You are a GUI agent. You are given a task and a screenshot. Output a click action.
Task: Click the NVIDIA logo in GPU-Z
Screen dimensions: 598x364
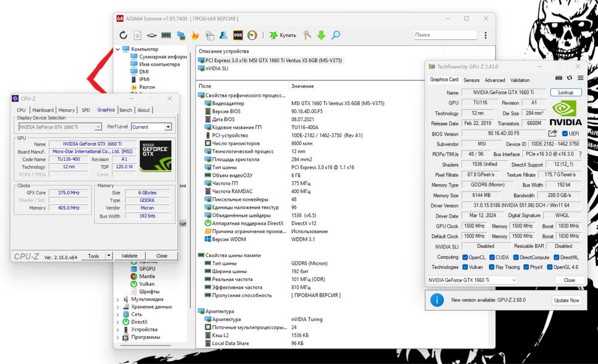566,113
